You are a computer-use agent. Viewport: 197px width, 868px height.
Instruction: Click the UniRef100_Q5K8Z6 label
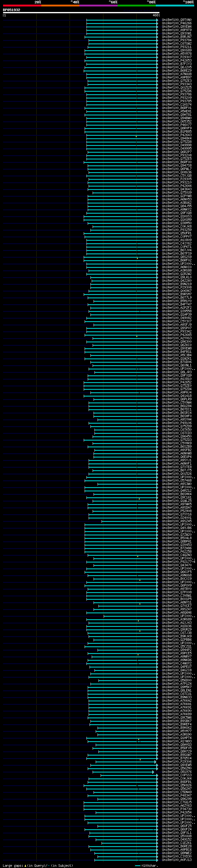point(176,785)
